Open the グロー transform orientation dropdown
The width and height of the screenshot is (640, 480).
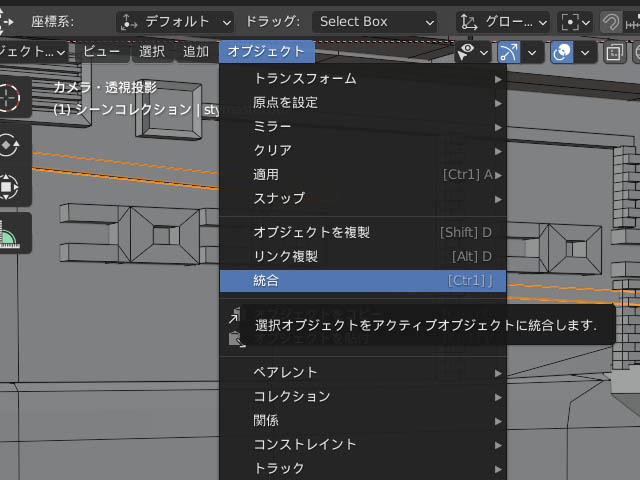[503, 22]
